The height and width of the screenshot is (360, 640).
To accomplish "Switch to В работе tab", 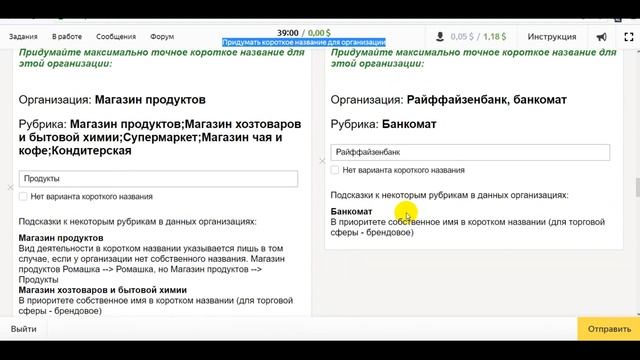I will click(x=67, y=37).
